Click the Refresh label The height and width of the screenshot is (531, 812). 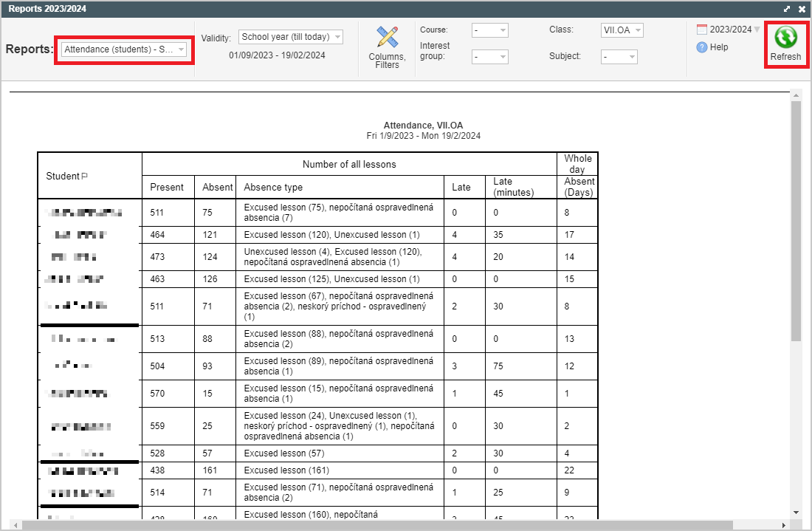(785, 56)
